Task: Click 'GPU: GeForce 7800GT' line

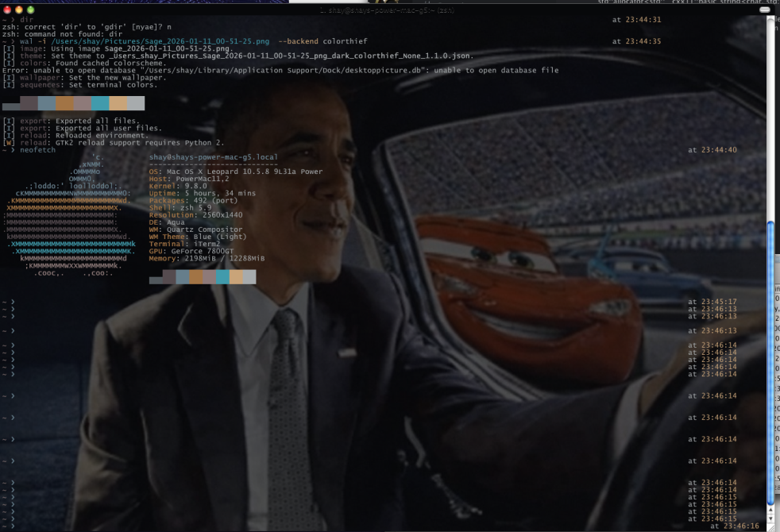Action: (191, 251)
